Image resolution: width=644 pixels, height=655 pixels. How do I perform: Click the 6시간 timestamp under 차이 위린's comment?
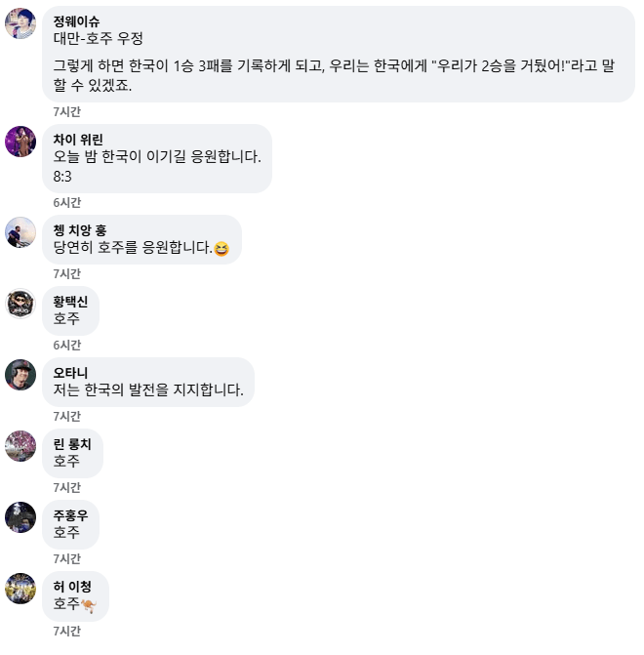click(x=67, y=202)
